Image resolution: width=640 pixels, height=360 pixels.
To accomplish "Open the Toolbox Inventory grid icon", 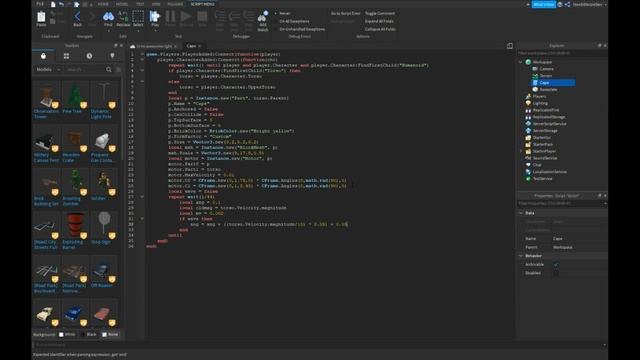I will [x=66, y=56].
